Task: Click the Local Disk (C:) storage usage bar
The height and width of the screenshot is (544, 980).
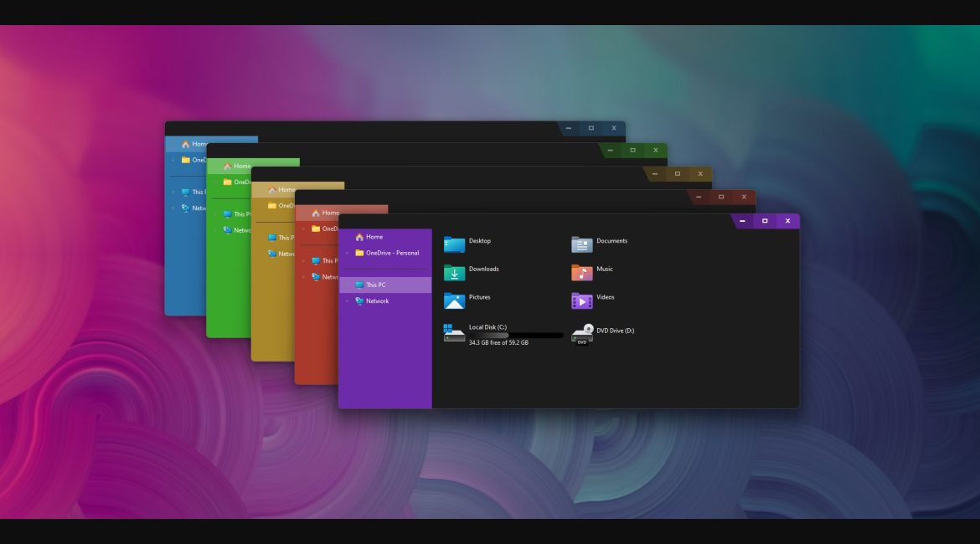Action: click(516, 335)
